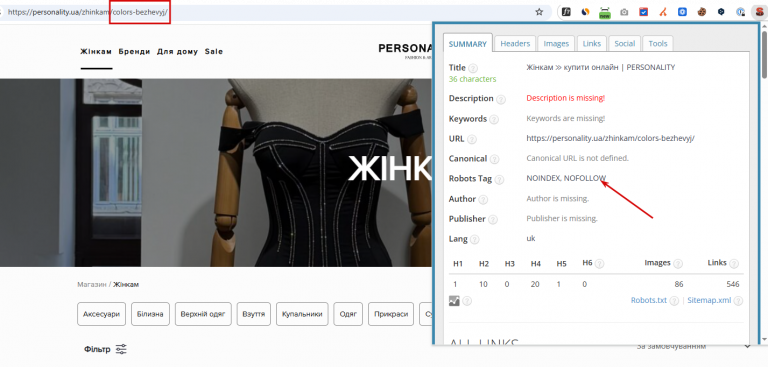Open the blue checkmark window extension icon
Screen dimensions: 768x367
click(644, 12)
